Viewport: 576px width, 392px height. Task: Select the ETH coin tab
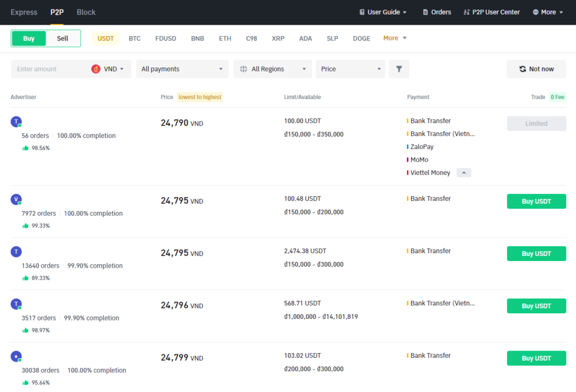click(225, 38)
